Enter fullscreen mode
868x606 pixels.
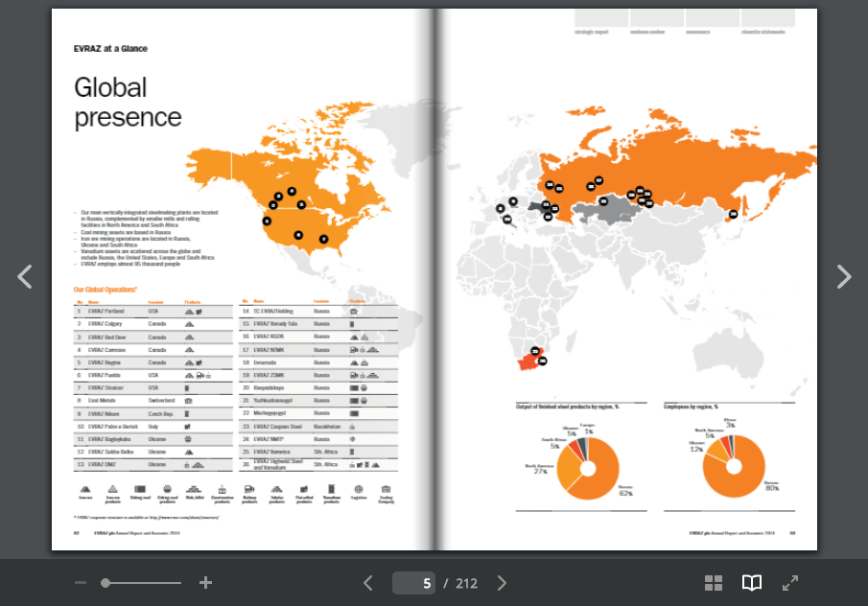[x=790, y=583]
